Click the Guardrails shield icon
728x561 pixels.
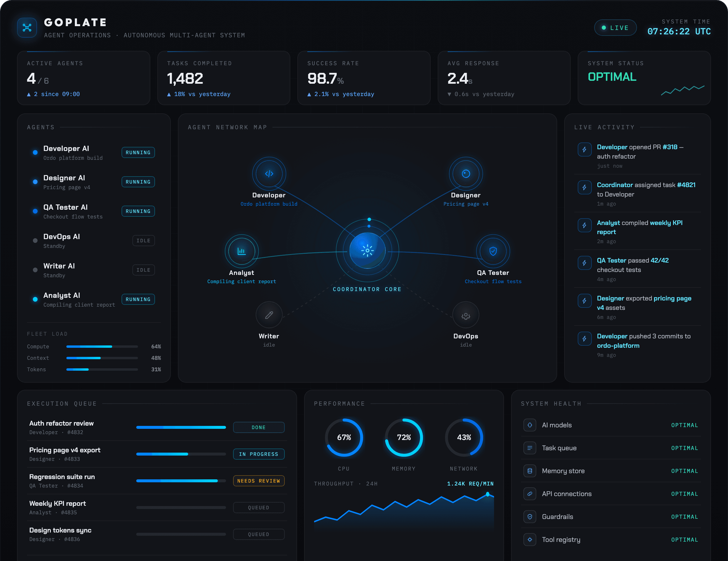(530, 517)
